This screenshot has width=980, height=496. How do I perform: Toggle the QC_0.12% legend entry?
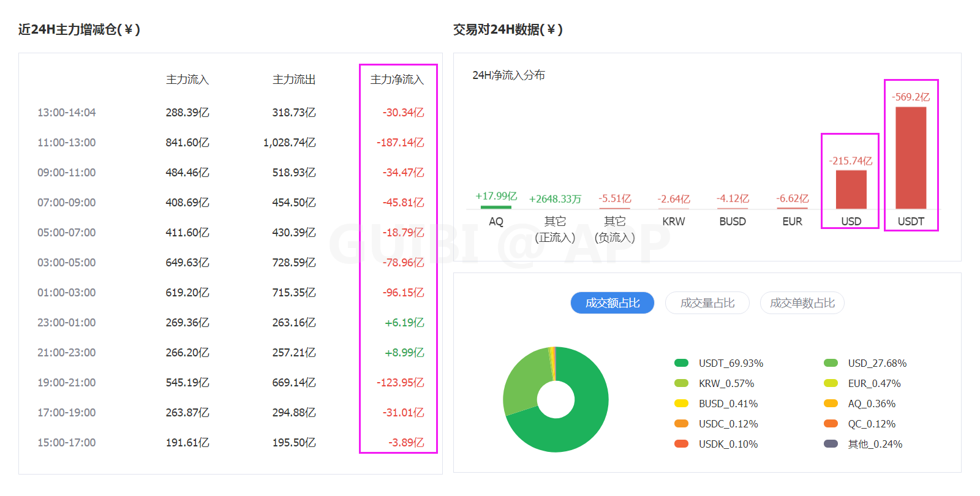coord(859,424)
